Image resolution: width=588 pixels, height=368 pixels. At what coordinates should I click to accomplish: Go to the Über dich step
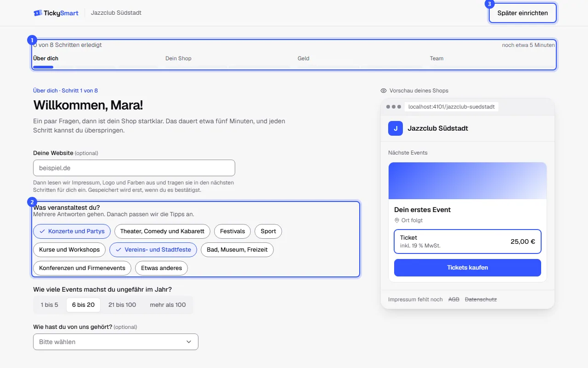pyautogui.click(x=45, y=58)
